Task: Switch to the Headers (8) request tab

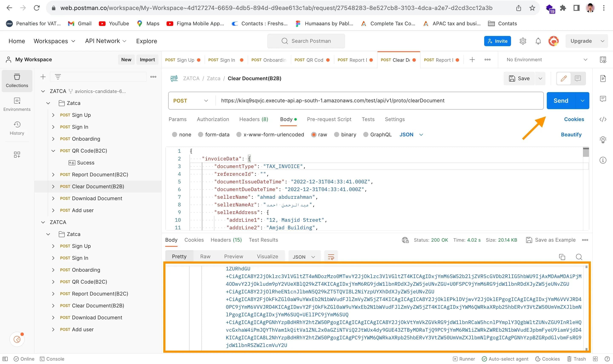Action: coord(253,119)
